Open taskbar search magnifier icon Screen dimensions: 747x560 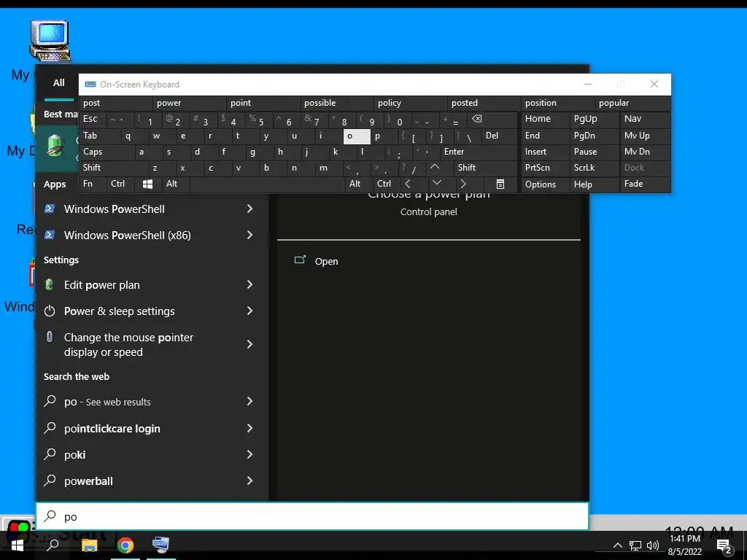pyautogui.click(x=53, y=545)
